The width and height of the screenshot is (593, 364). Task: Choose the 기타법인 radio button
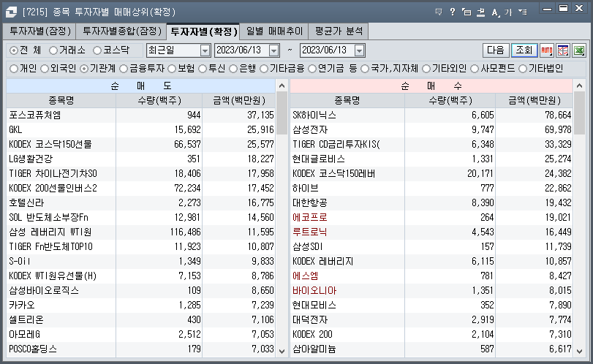point(523,69)
